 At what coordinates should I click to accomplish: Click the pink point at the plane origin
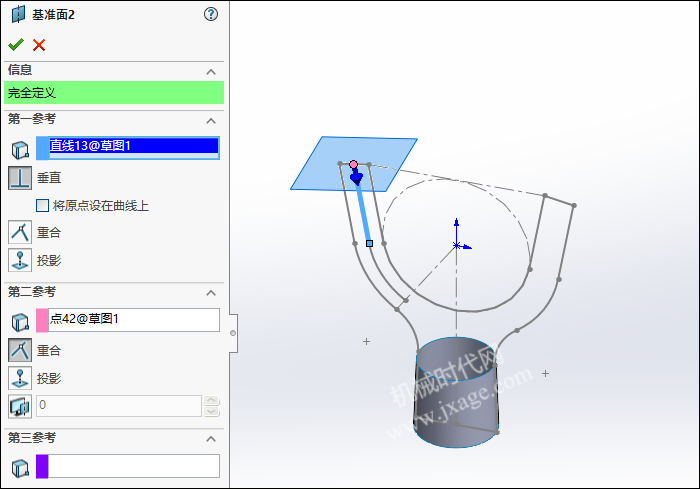(x=354, y=164)
